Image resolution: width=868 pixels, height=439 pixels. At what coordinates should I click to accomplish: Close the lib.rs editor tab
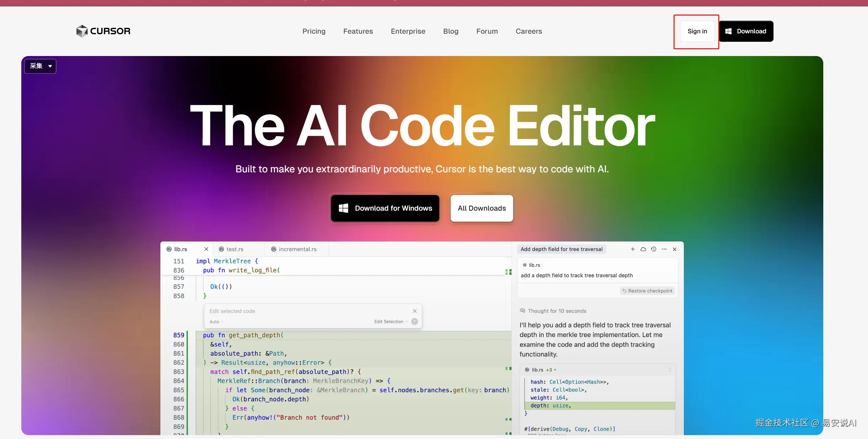point(206,249)
